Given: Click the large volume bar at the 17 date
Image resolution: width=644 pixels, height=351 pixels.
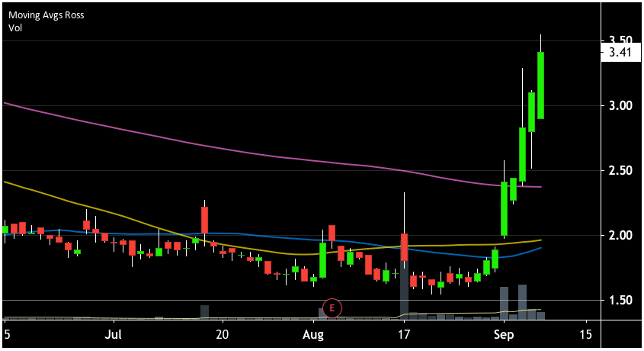Looking at the screenshot, I should pos(404,289).
